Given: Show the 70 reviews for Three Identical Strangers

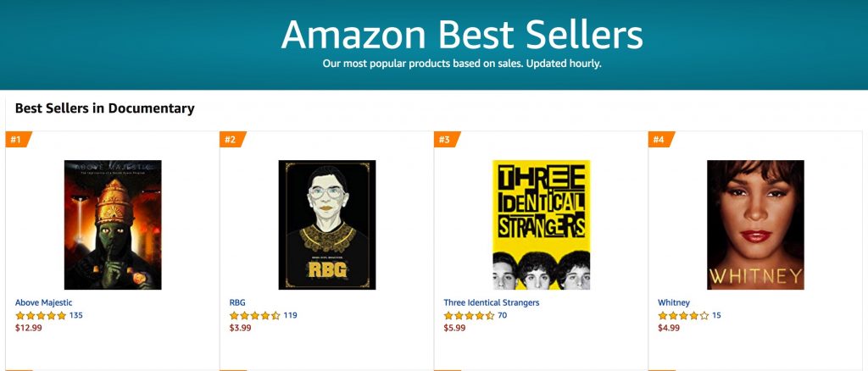Looking at the screenshot, I should click(x=502, y=316).
